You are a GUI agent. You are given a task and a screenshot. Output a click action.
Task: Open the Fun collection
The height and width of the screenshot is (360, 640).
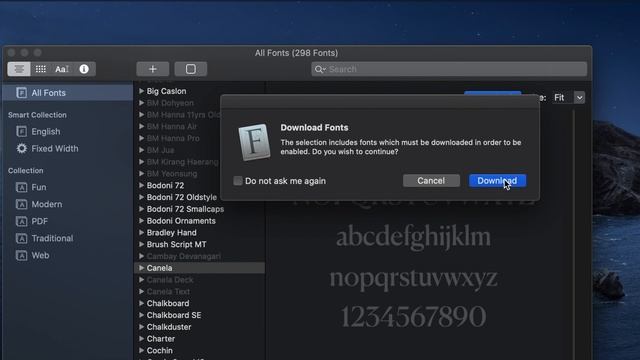(39, 187)
